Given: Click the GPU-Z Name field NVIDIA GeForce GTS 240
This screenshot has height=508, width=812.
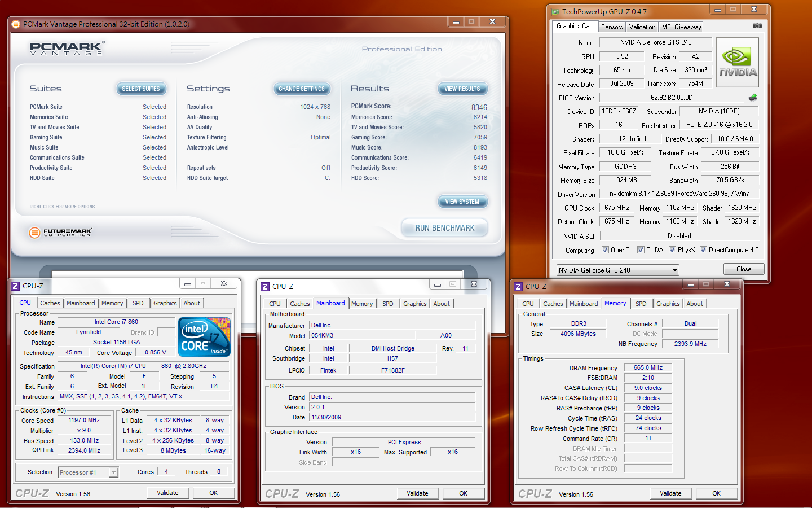Looking at the screenshot, I should tap(656, 42).
